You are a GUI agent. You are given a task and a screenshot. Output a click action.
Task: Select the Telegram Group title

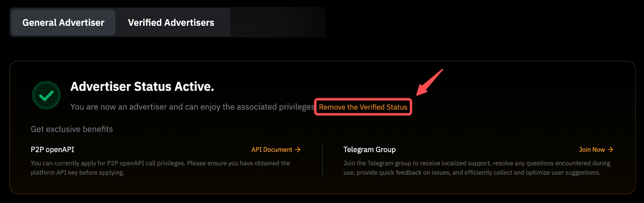coord(369,149)
